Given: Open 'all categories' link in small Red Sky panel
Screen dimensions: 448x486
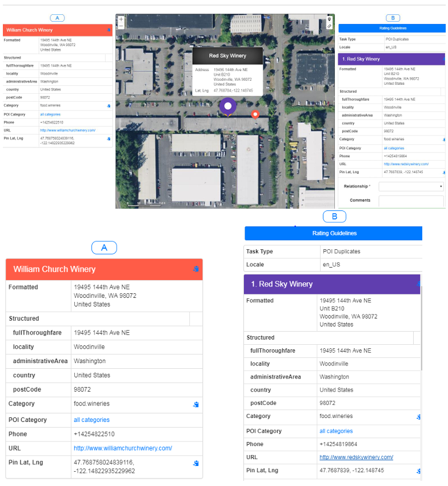Looking at the screenshot, I should 394,148.
